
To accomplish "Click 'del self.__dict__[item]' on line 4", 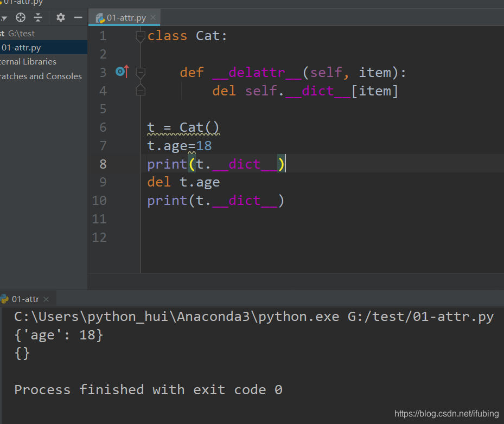I will (305, 91).
